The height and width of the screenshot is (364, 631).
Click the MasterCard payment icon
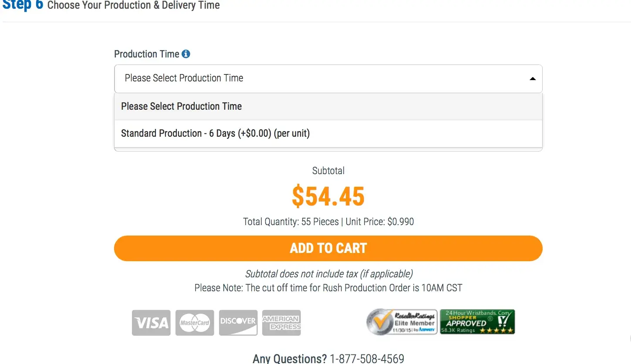[x=195, y=323]
